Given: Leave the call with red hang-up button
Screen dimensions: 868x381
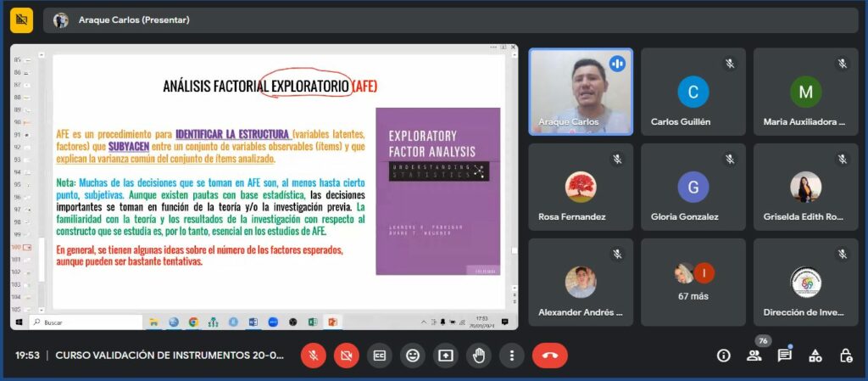Looking at the screenshot, I should (x=549, y=356).
